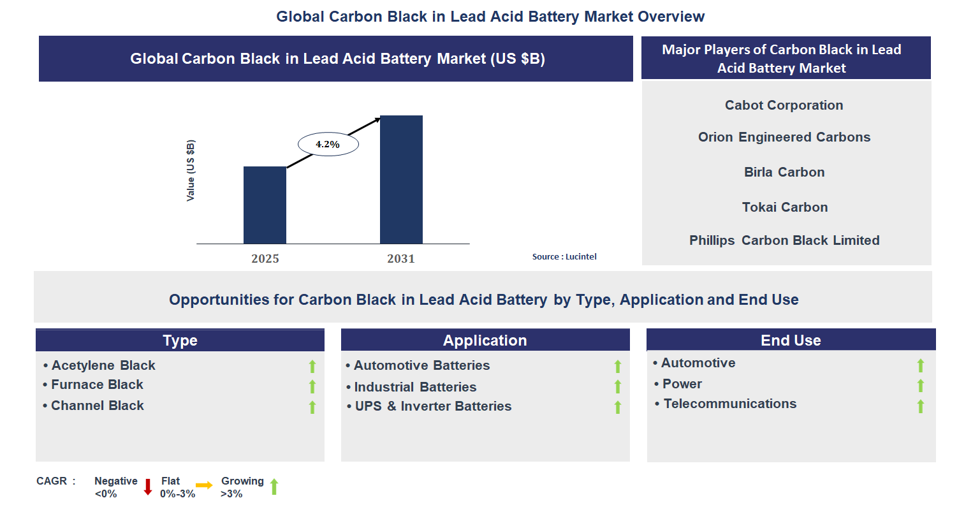Click the growth arrow for Channel Black
Viewport: 980px width, 505px height.
pos(312,407)
